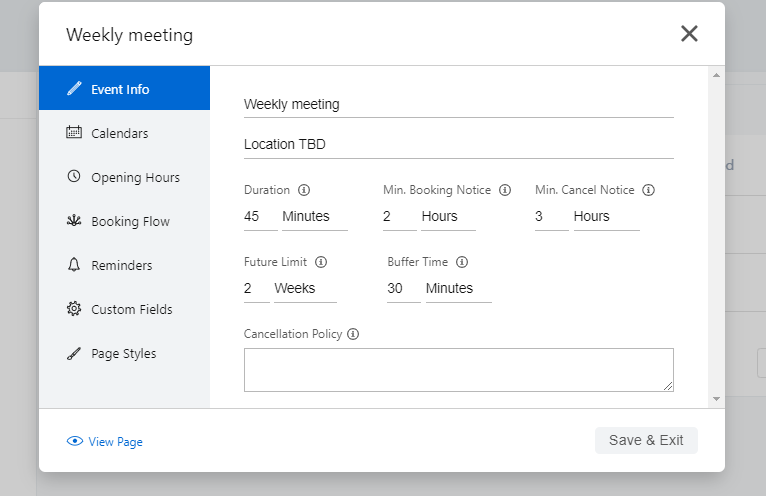Open the Reminders tab
Image resolution: width=766 pixels, height=496 pixels.
[121, 265]
